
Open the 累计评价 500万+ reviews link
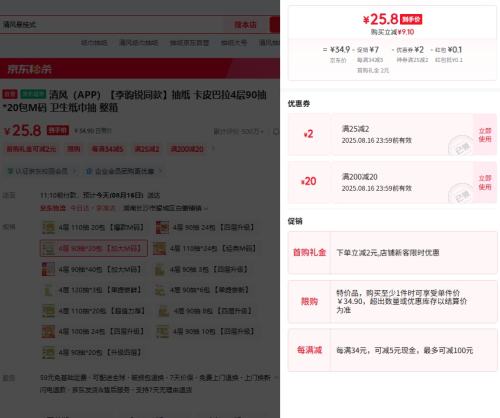(238, 132)
